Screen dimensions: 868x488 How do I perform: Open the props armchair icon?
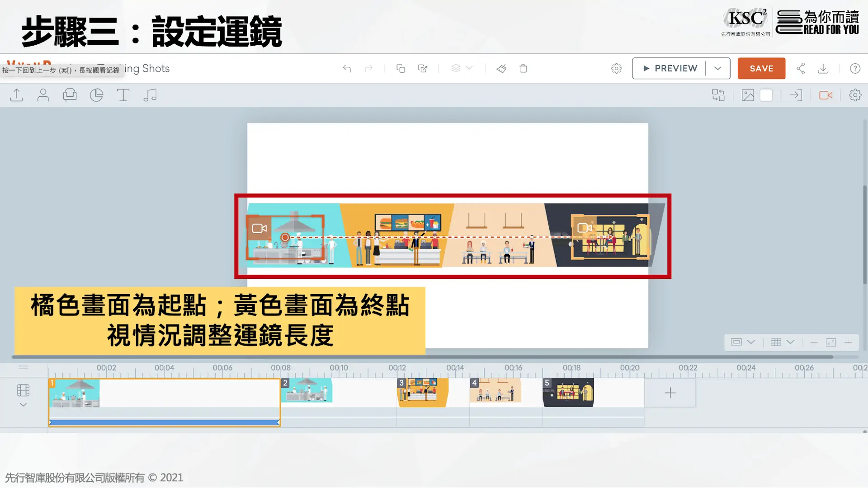[x=70, y=95]
